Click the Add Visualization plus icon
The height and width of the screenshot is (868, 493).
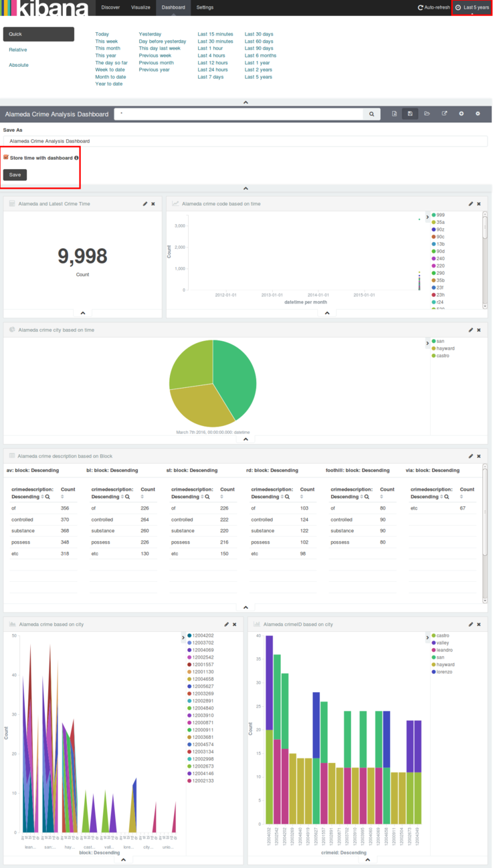coord(461,114)
